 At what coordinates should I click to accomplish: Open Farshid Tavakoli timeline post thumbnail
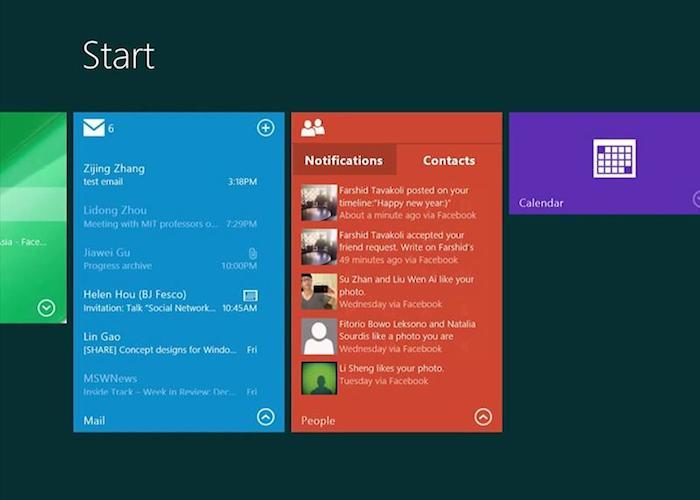[x=319, y=203]
